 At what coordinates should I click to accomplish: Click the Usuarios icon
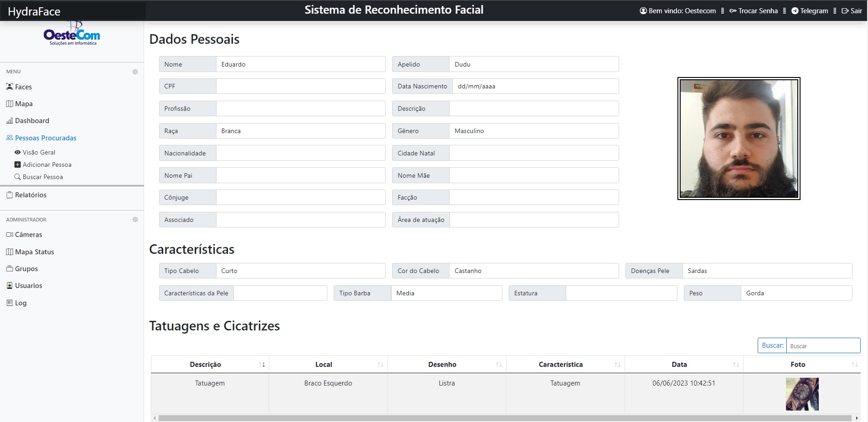[10, 285]
